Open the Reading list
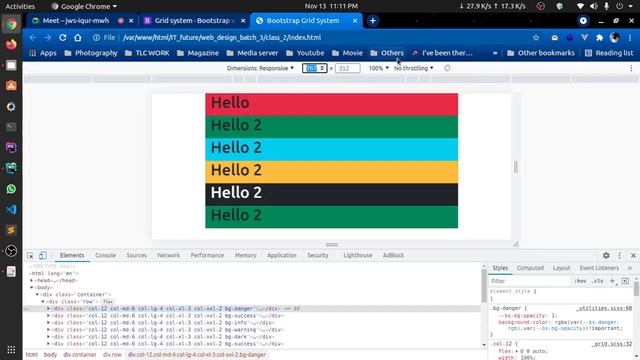Image resolution: width=640 pixels, height=360 pixels. tap(609, 53)
